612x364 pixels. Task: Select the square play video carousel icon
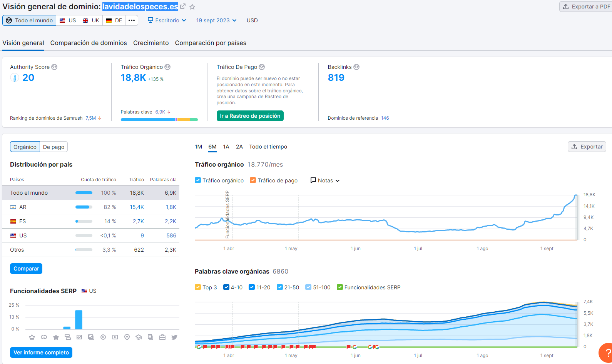(115, 337)
